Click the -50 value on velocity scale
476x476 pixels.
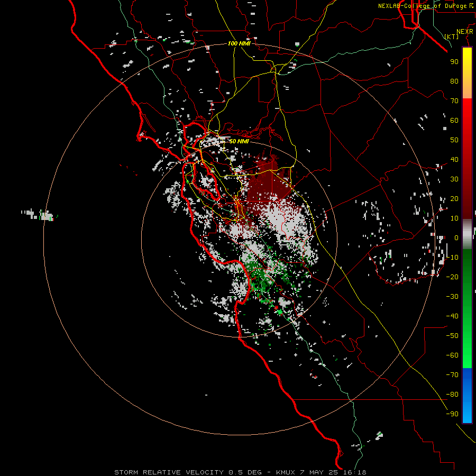452,335
